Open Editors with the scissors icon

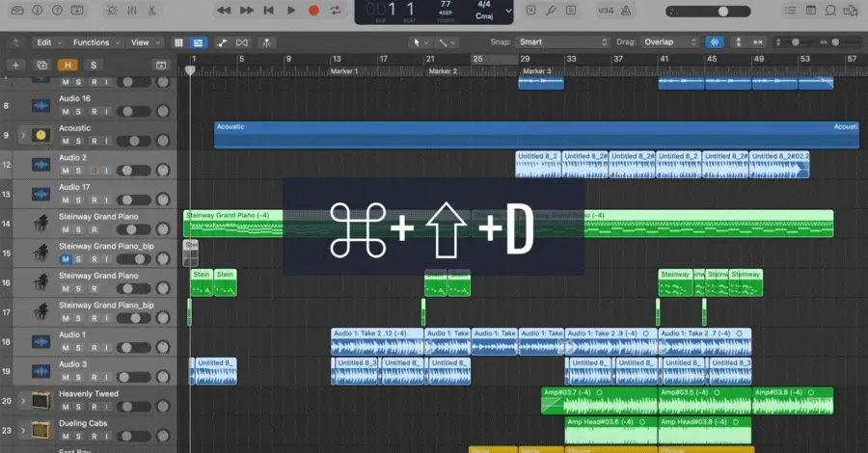pos(151,10)
